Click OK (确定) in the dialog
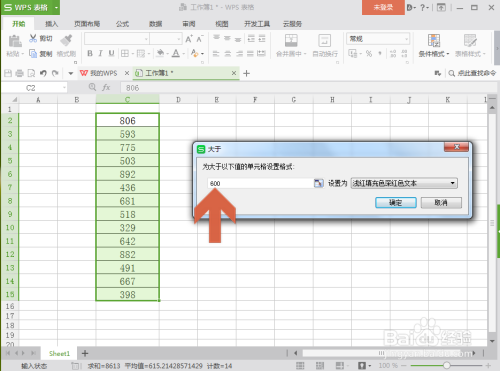This screenshot has height=371, width=500. (396, 202)
